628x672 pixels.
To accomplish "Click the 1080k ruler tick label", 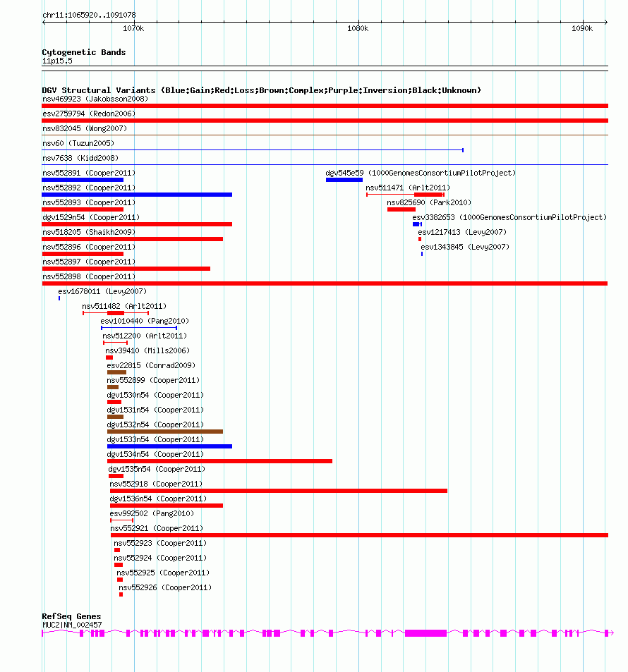I will click(358, 28).
